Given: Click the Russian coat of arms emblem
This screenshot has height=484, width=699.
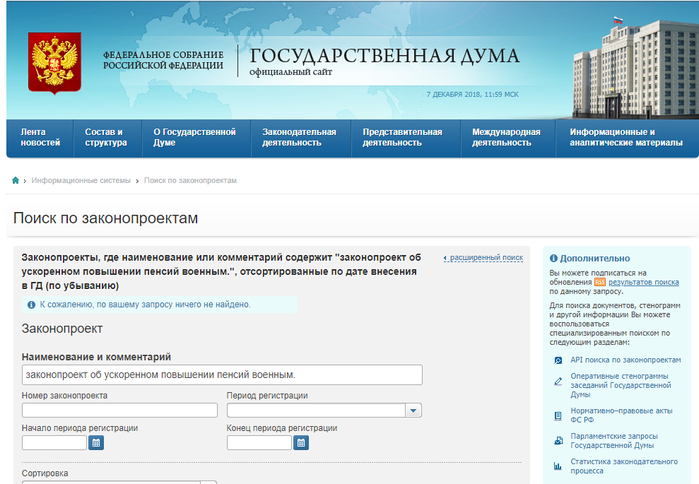Looking at the screenshot, I should click(54, 62).
